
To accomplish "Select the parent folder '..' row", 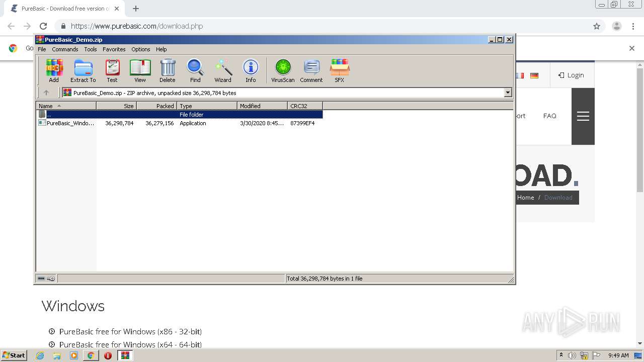I will coord(180,115).
